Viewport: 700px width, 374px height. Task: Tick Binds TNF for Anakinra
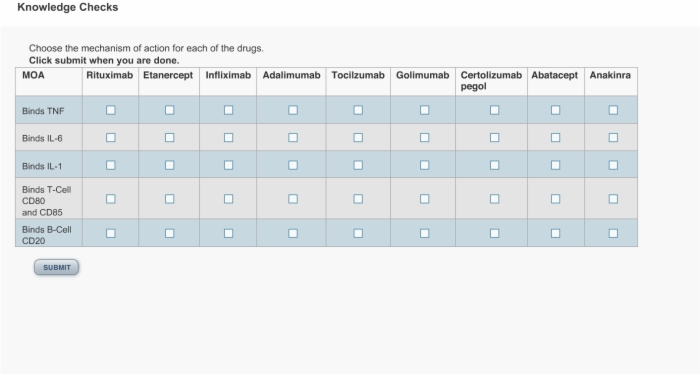point(613,110)
